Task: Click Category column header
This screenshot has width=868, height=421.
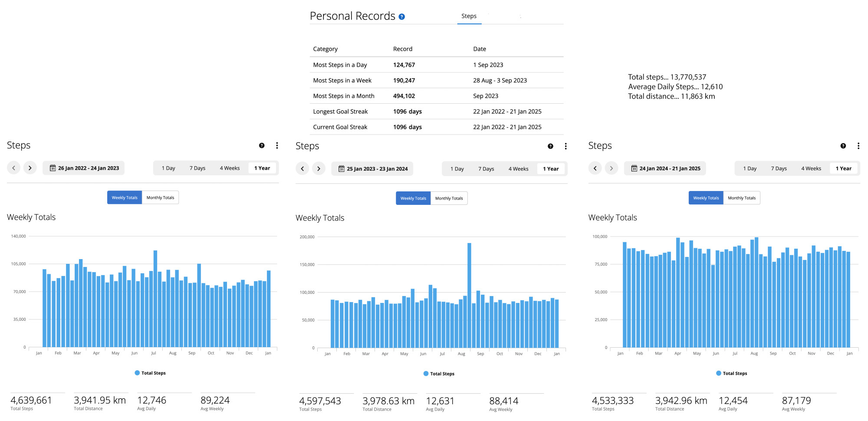Action: [x=325, y=49]
